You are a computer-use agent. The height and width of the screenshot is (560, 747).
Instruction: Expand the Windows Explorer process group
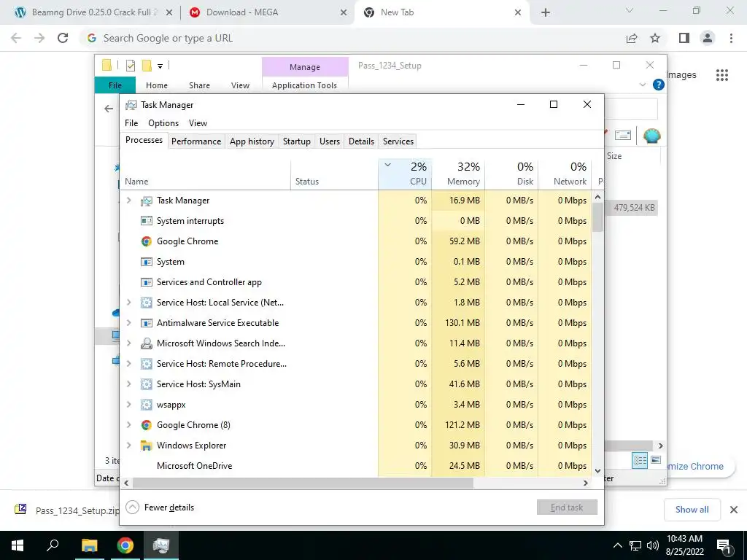pyautogui.click(x=128, y=446)
